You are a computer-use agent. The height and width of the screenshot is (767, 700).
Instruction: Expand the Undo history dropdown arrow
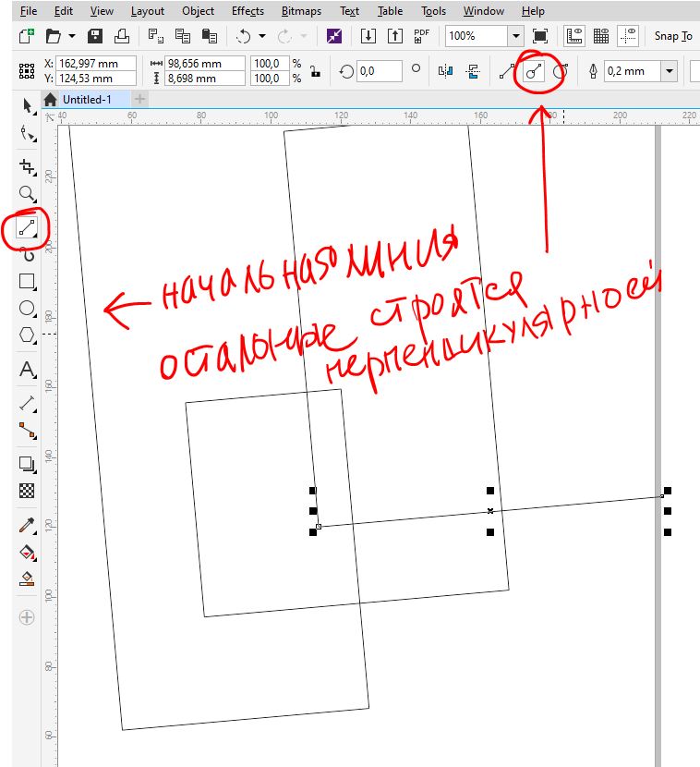(x=262, y=36)
